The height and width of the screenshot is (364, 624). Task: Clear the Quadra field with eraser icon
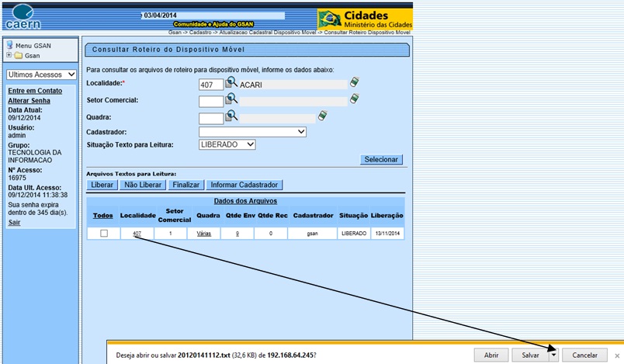click(322, 116)
